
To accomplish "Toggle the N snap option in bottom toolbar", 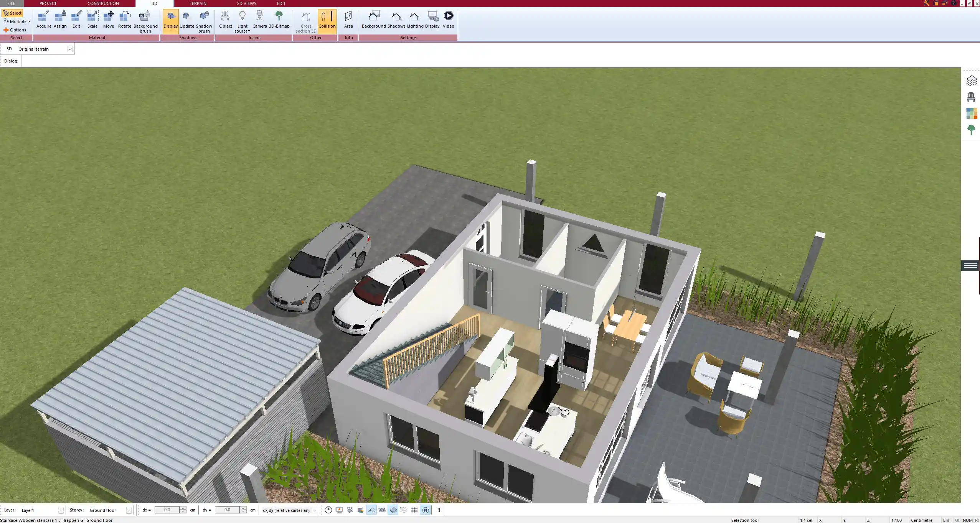I will 425,510.
